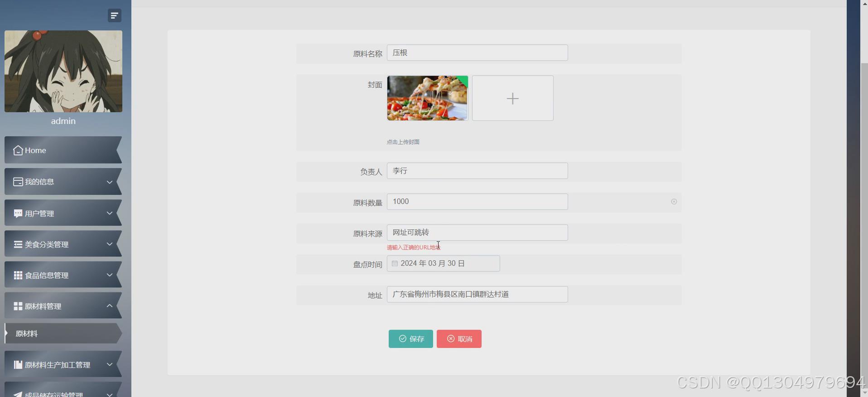868x397 pixels.
Task: Click the 原材料生产加工管理 book icon
Action: [18, 364]
